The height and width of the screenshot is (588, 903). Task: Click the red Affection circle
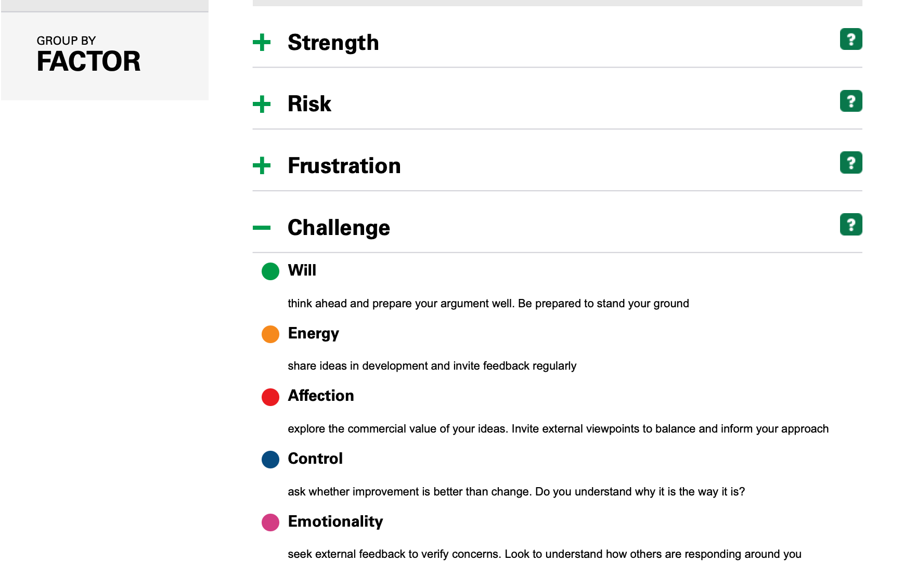pos(270,397)
